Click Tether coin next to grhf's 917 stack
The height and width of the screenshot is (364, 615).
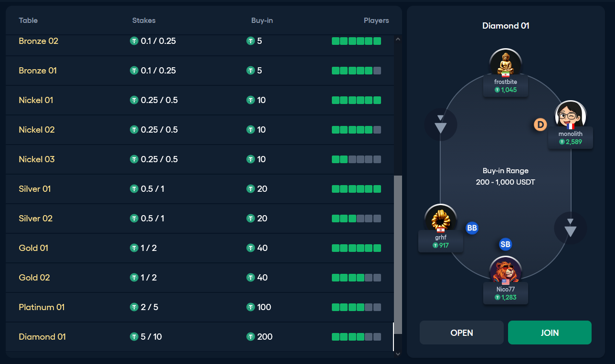(435, 245)
